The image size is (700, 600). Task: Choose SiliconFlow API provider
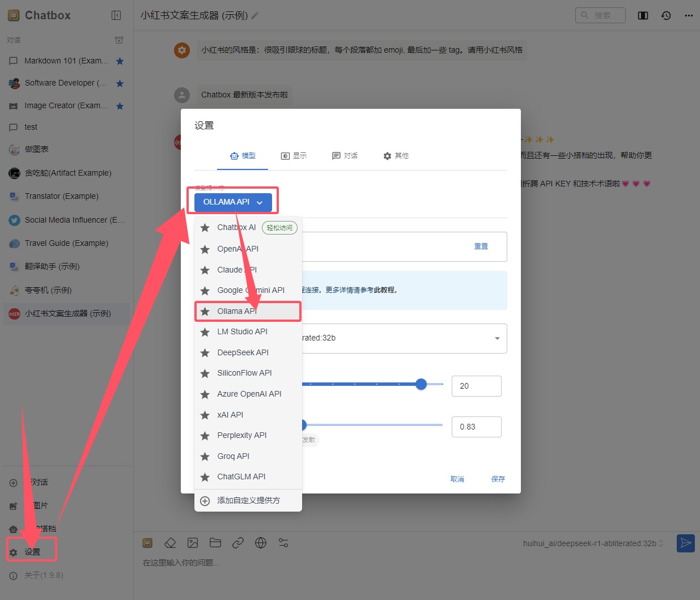tap(248, 373)
